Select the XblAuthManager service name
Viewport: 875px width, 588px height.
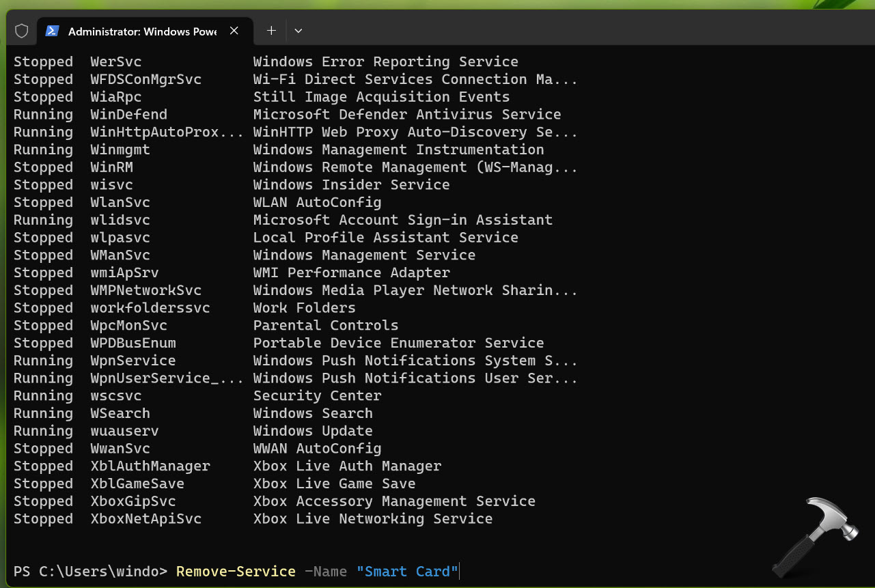tap(150, 466)
